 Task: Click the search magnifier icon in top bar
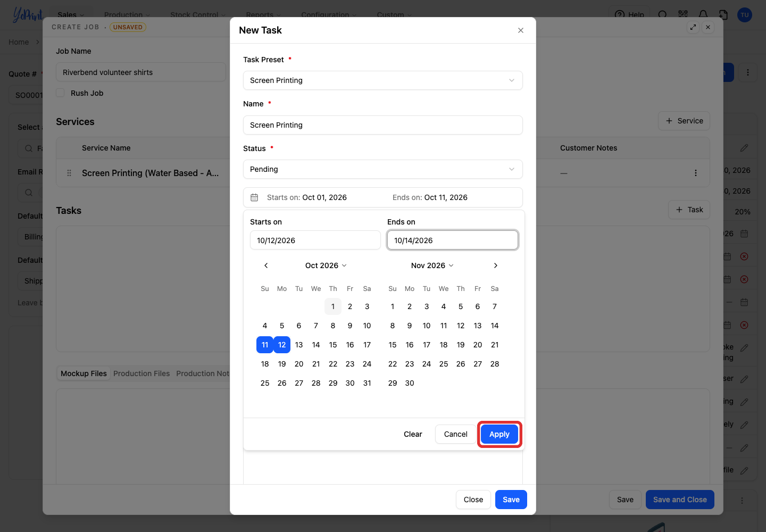(663, 15)
